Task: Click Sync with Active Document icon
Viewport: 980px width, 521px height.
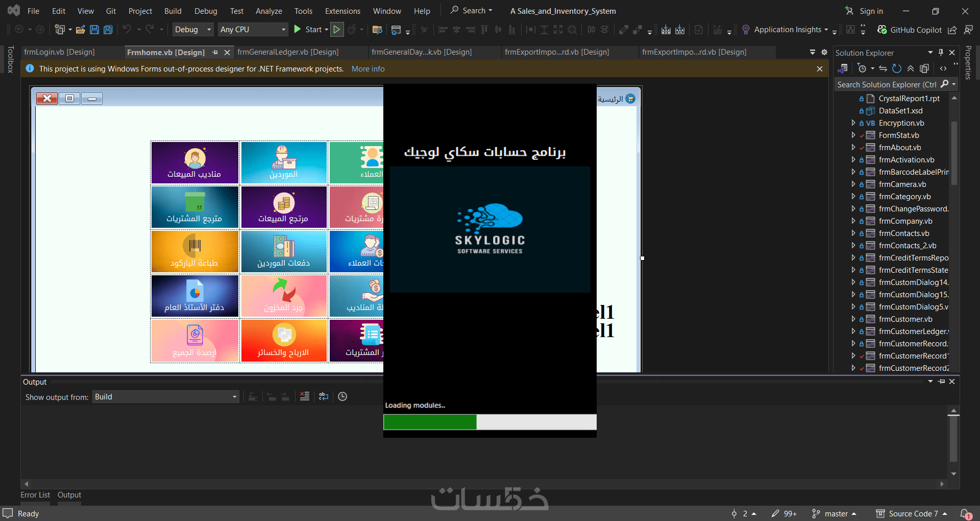Action: (x=883, y=68)
